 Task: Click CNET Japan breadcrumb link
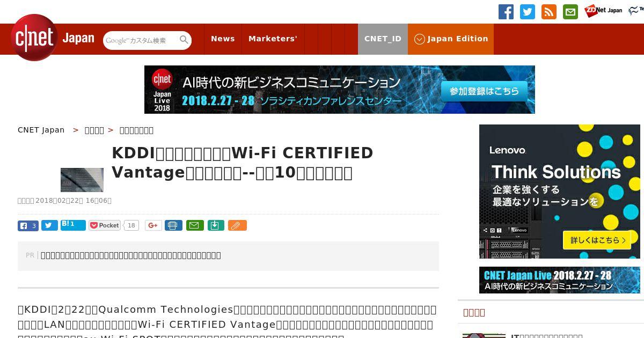[41, 130]
